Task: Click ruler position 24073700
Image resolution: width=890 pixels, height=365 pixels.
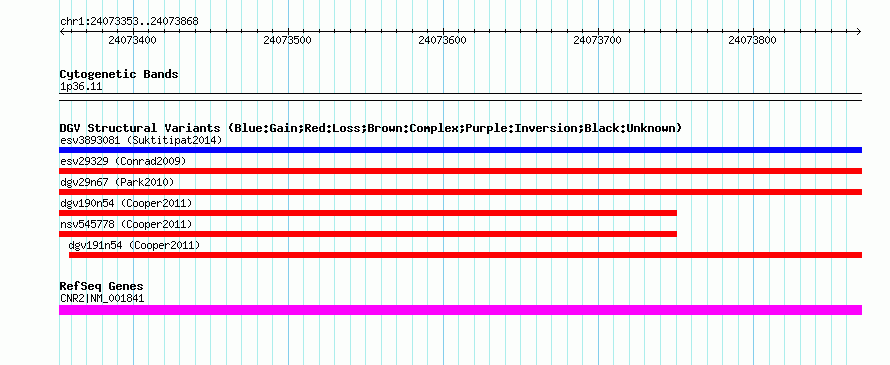Action: (x=598, y=40)
